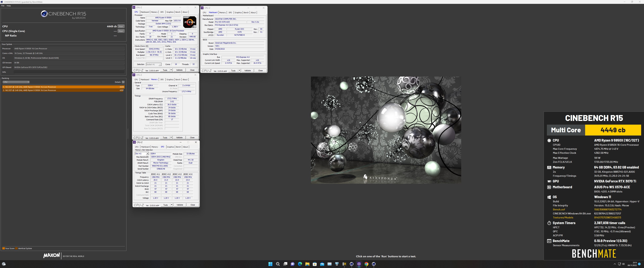Click Validate in the CPU-Z processor window
Viewport: 644px width, 268px height.
tap(179, 70)
